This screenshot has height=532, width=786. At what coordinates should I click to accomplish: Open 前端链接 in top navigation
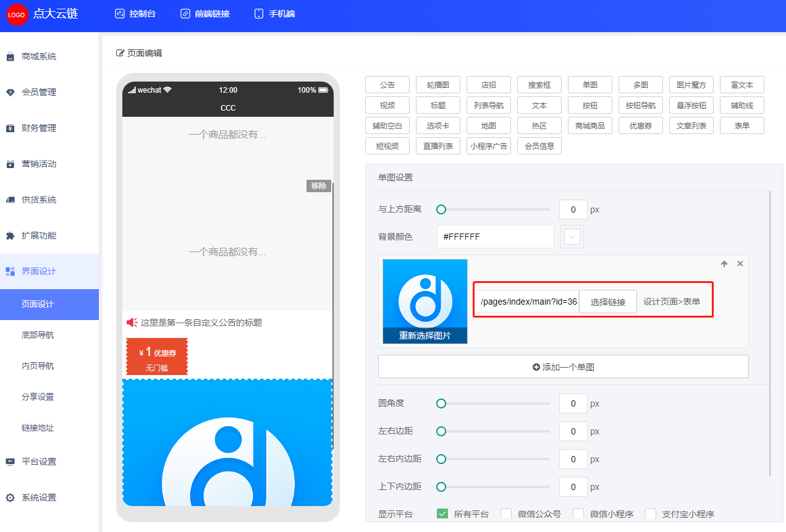[205, 14]
